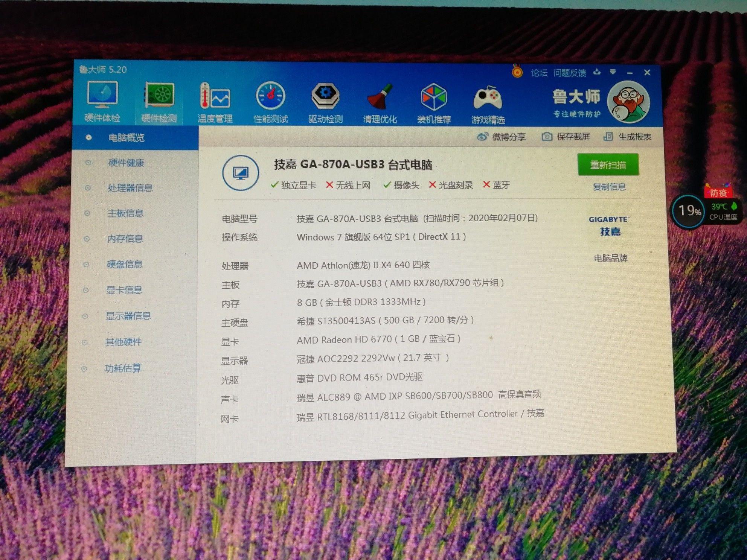Open the title bar dropdown menu arrow
The height and width of the screenshot is (560, 747).
point(613,72)
